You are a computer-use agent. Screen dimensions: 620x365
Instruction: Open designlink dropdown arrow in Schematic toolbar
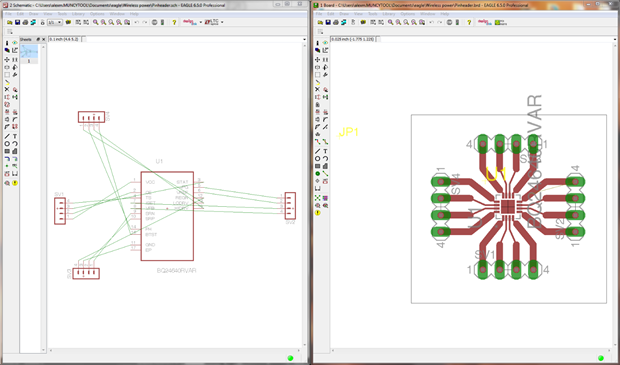[200, 23]
